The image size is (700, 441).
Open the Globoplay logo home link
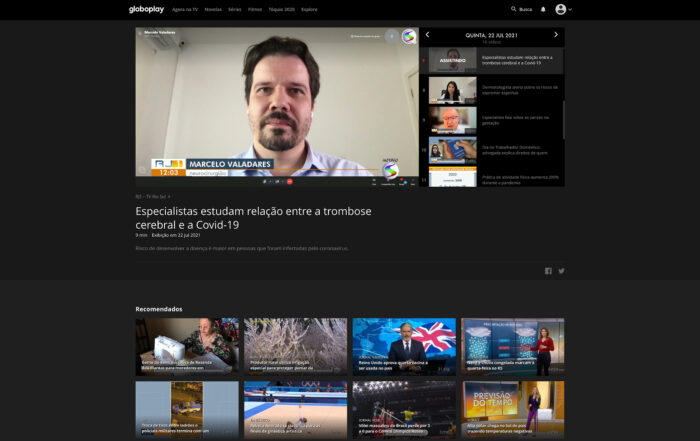tap(146, 9)
